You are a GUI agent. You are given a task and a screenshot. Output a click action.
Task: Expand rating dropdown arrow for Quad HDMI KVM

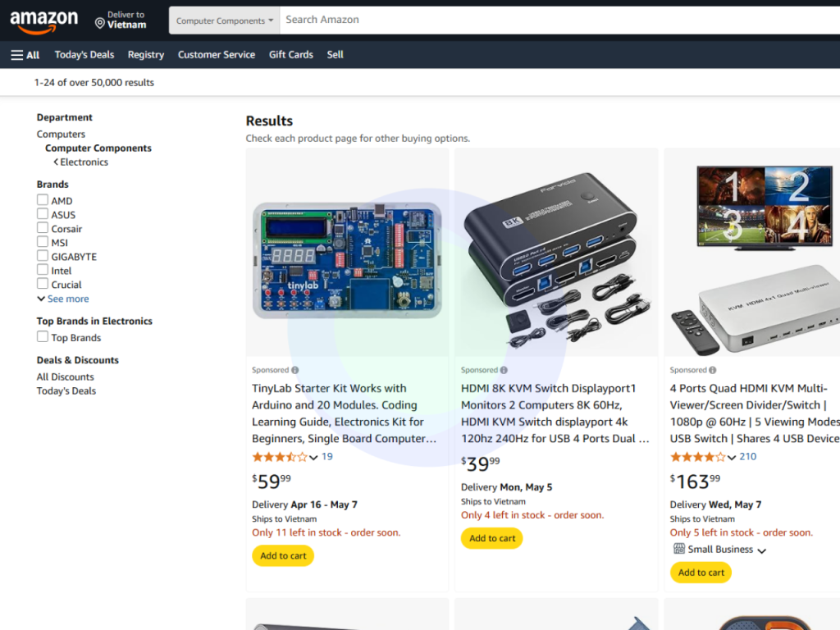[731, 458]
